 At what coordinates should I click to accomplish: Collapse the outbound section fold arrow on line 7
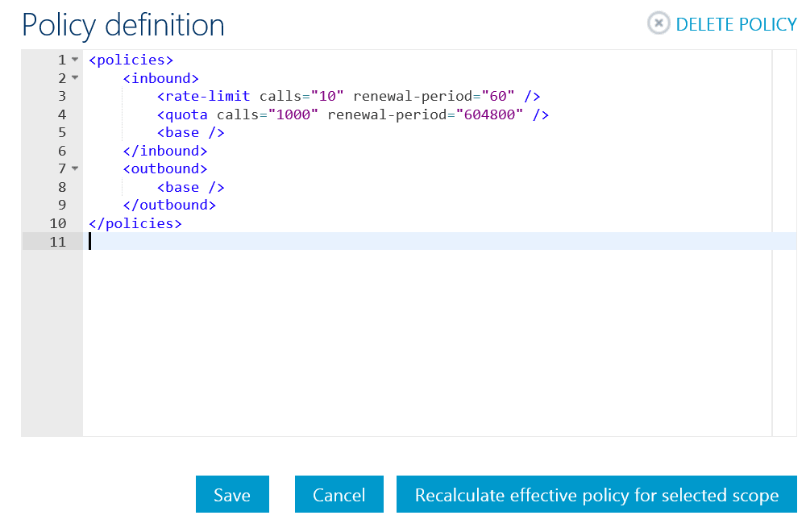click(75, 168)
